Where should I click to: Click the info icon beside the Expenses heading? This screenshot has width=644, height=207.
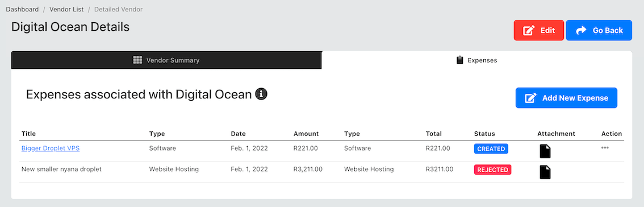[x=261, y=94]
